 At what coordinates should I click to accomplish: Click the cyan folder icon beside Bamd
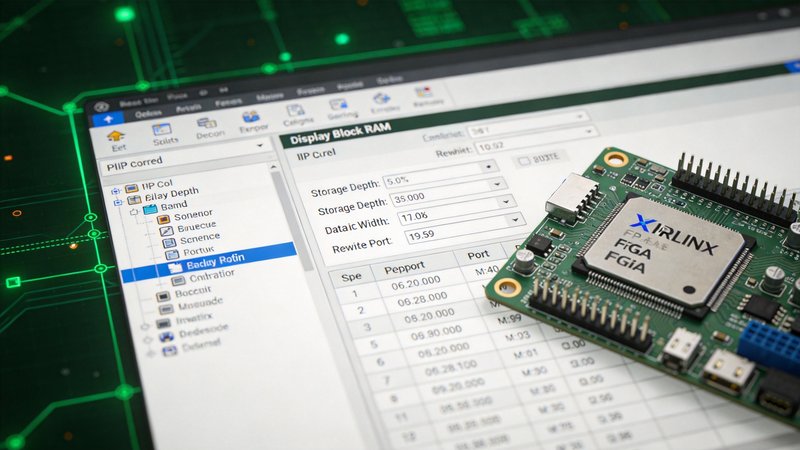coord(150,209)
